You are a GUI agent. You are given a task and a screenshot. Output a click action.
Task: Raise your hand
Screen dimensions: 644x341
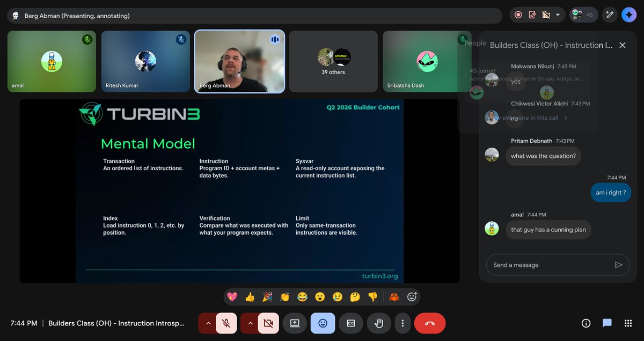[x=379, y=323]
